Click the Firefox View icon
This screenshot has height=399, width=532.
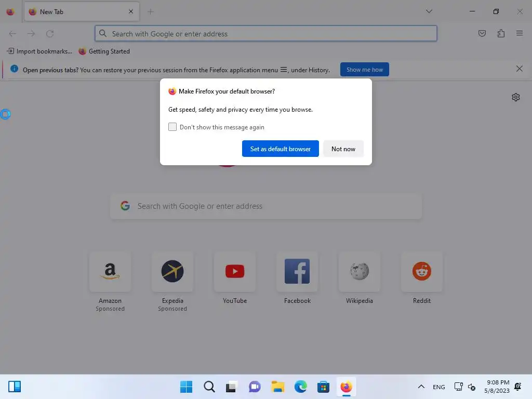tap(10, 12)
